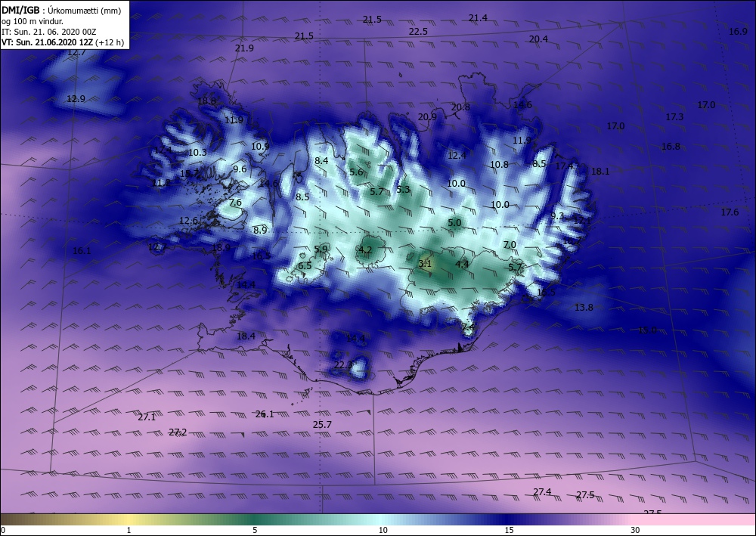The width and height of the screenshot is (756, 536).
Task: Click the 26.1 value on the map
Action: (x=264, y=414)
